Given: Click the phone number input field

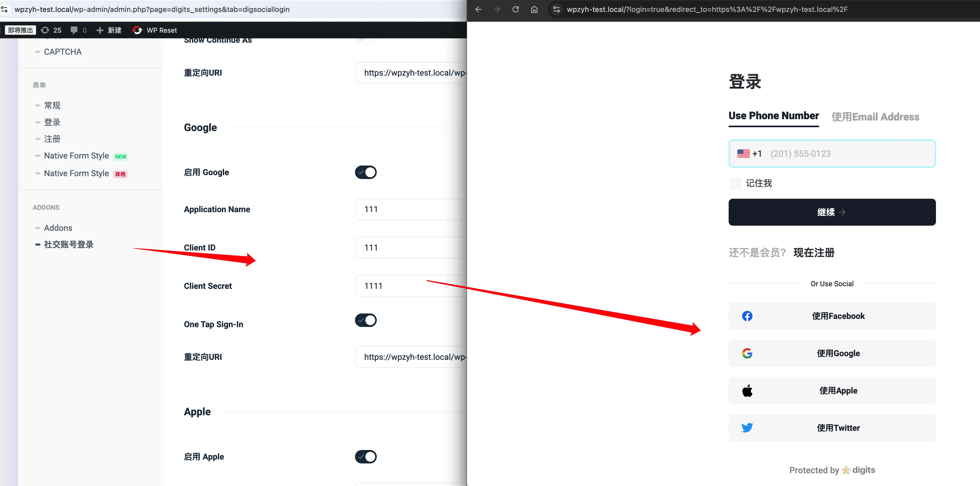Looking at the screenshot, I should tap(832, 154).
